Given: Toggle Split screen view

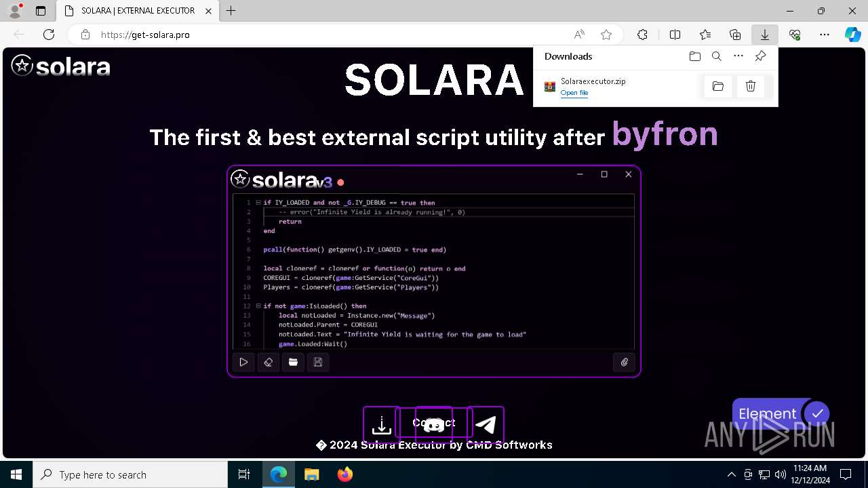Looking at the screenshot, I should [675, 35].
